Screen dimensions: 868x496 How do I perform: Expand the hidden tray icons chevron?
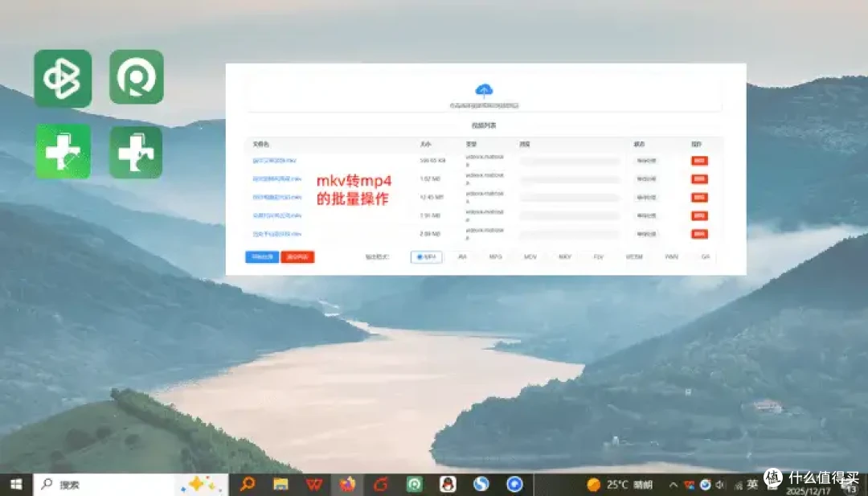(x=674, y=485)
